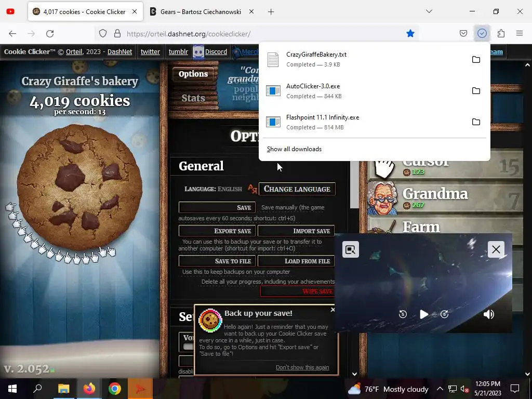Open Flashpoint 11.1 Infinity.exe download entry
The width and height of the screenshot is (532, 399).
coord(363,122)
